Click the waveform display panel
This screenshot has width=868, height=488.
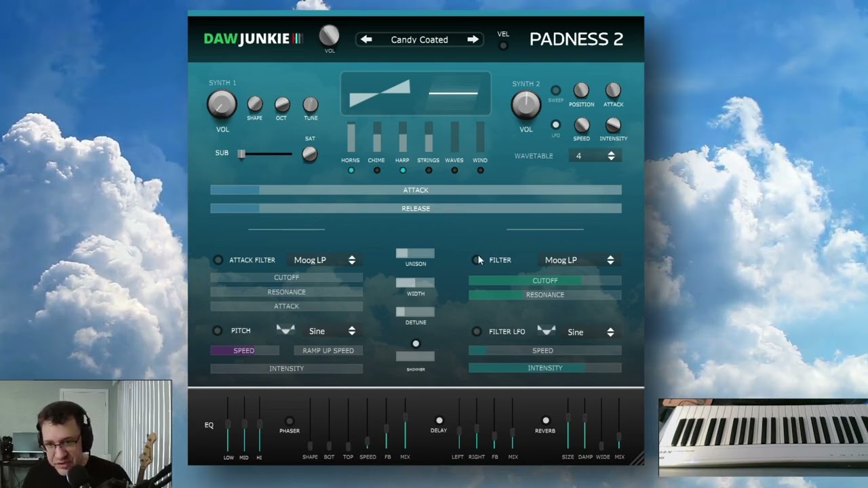tap(415, 93)
